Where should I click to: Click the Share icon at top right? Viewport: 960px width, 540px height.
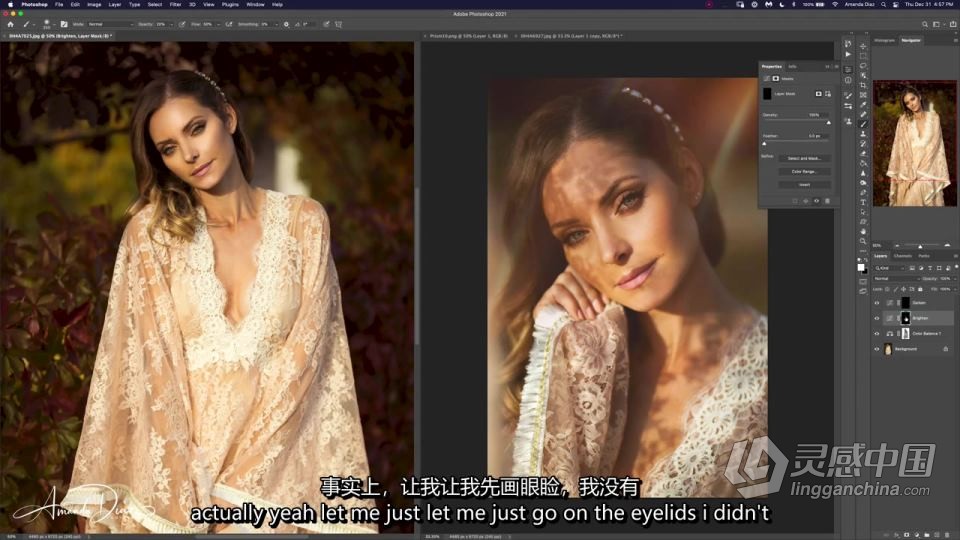coord(953,24)
